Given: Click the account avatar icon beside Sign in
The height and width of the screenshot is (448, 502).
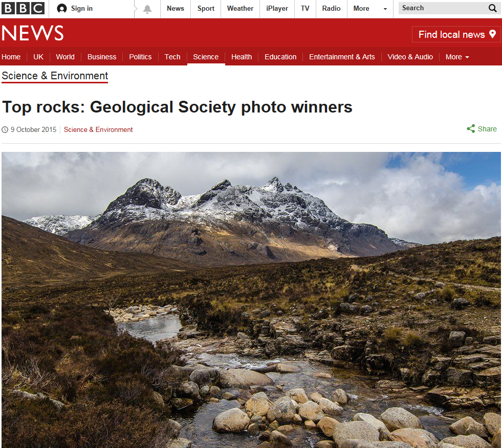Looking at the screenshot, I should [x=62, y=8].
